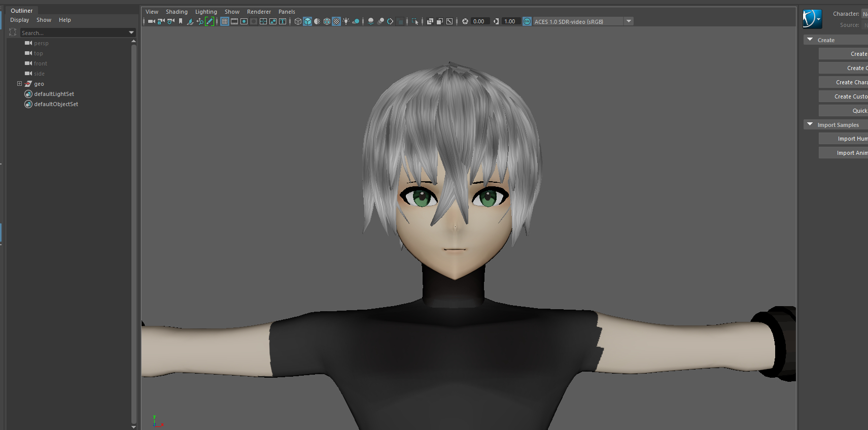Expand the geo node in Outliner
The image size is (868, 430).
(19, 84)
